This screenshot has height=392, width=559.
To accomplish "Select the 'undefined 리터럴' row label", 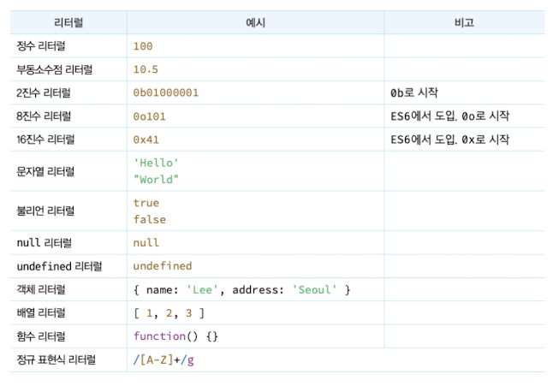I will (60, 266).
